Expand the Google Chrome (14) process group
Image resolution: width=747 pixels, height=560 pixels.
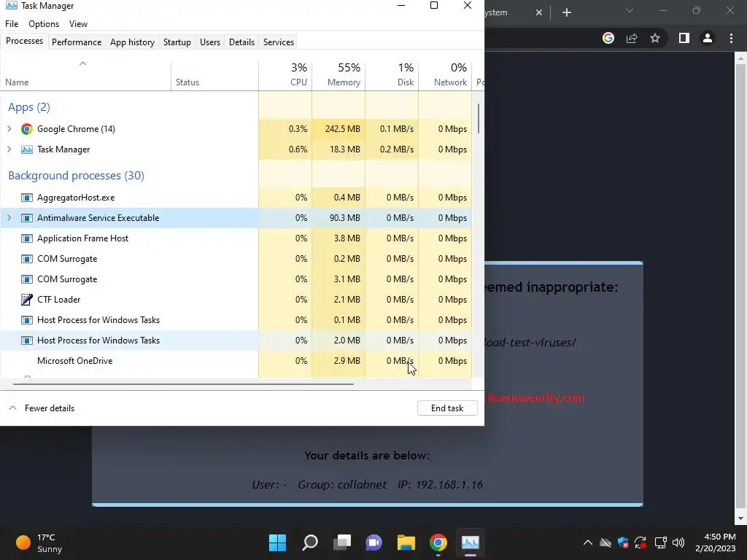click(x=9, y=129)
